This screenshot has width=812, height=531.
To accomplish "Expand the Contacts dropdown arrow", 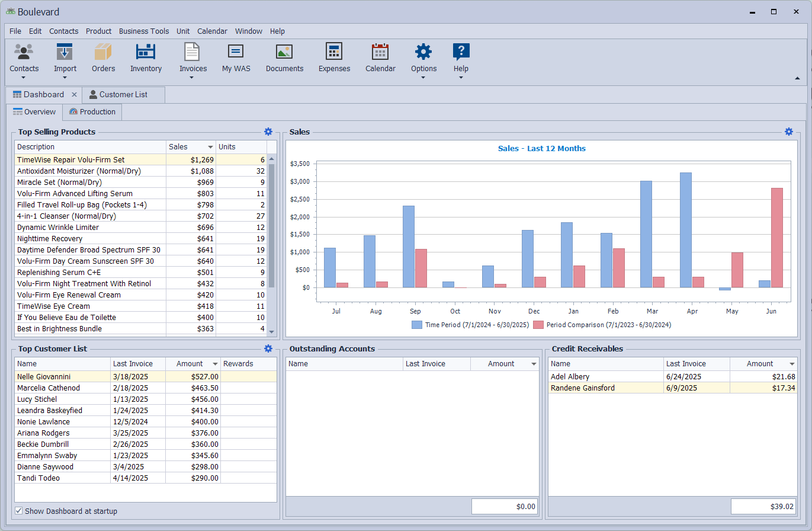I will coord(24,78).
